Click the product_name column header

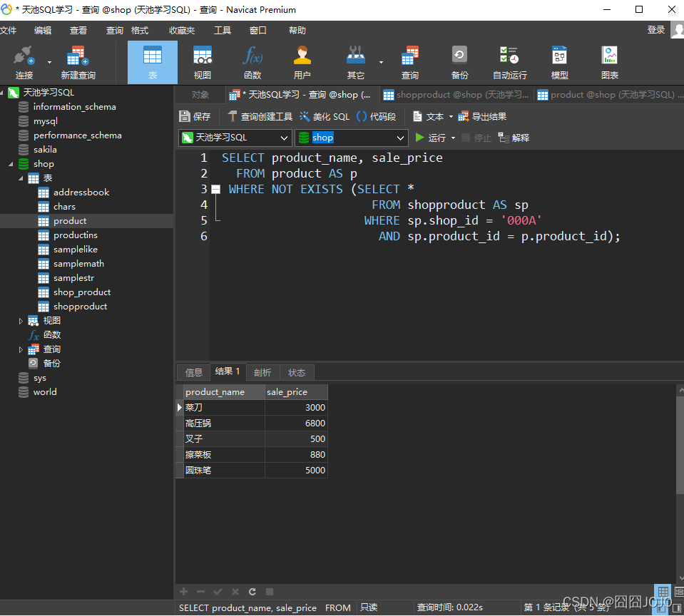(x=224, y=392)
